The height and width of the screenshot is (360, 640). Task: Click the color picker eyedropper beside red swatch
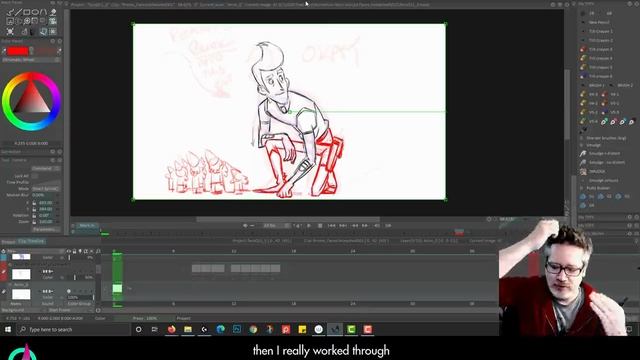[x=4, y=51]
